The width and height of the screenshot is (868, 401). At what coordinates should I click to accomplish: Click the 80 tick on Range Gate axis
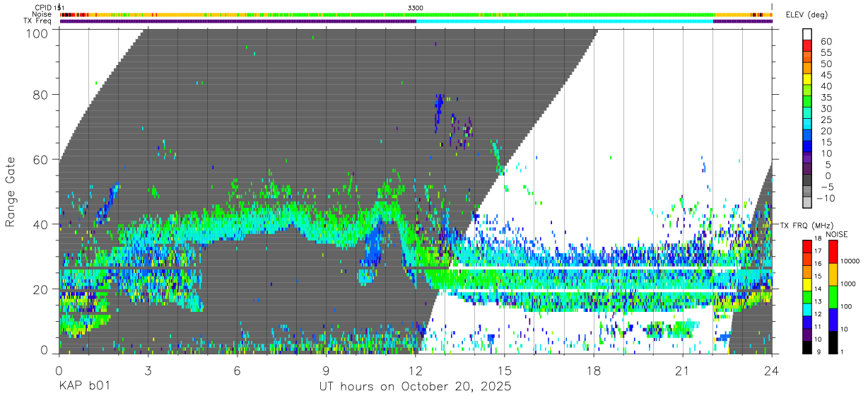42,94
